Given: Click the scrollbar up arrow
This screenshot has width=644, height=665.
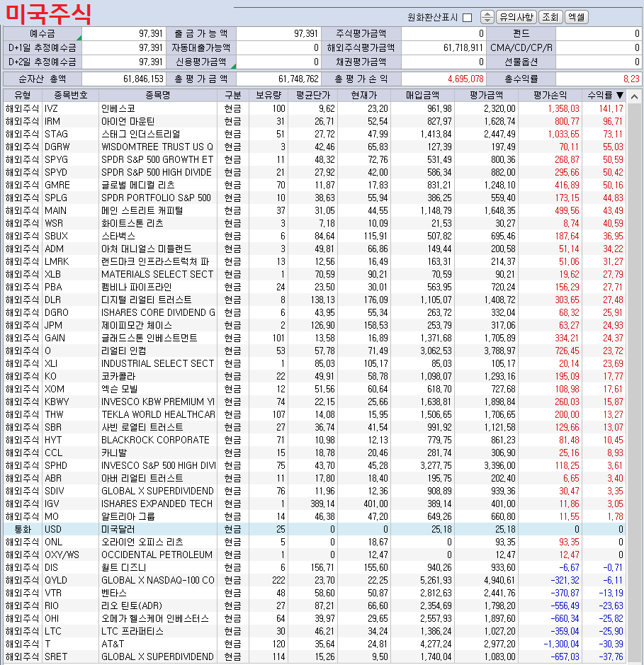Looking at the screenshot, I should [x=634, y=97].
